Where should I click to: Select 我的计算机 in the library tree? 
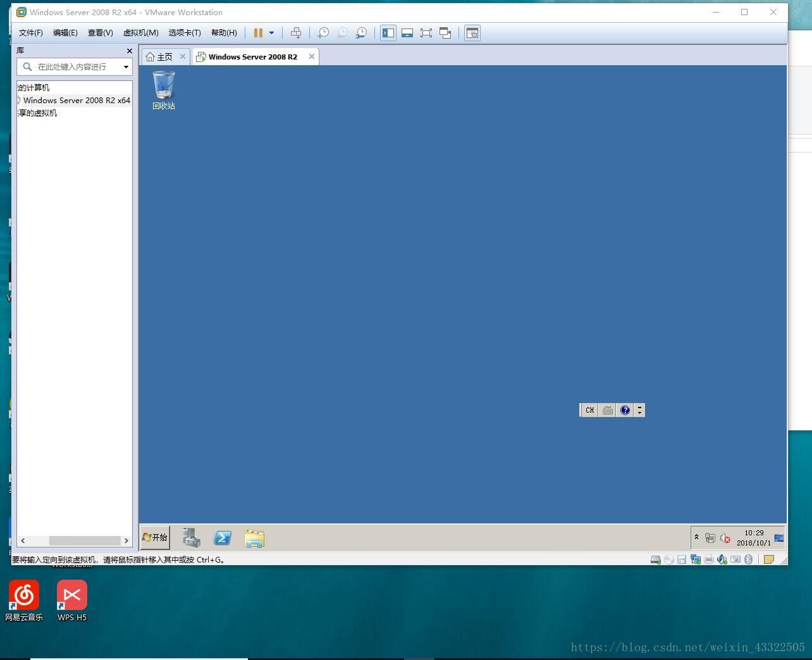(34, 88)
